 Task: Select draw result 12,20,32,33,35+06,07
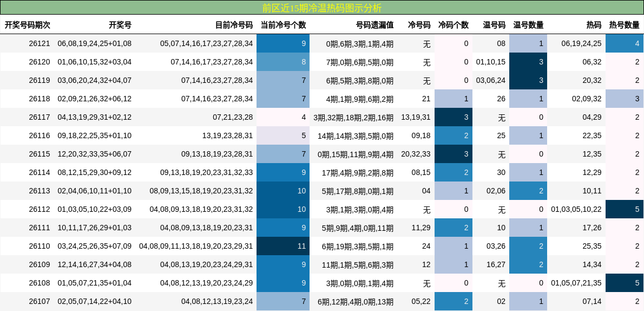(95, 154)
